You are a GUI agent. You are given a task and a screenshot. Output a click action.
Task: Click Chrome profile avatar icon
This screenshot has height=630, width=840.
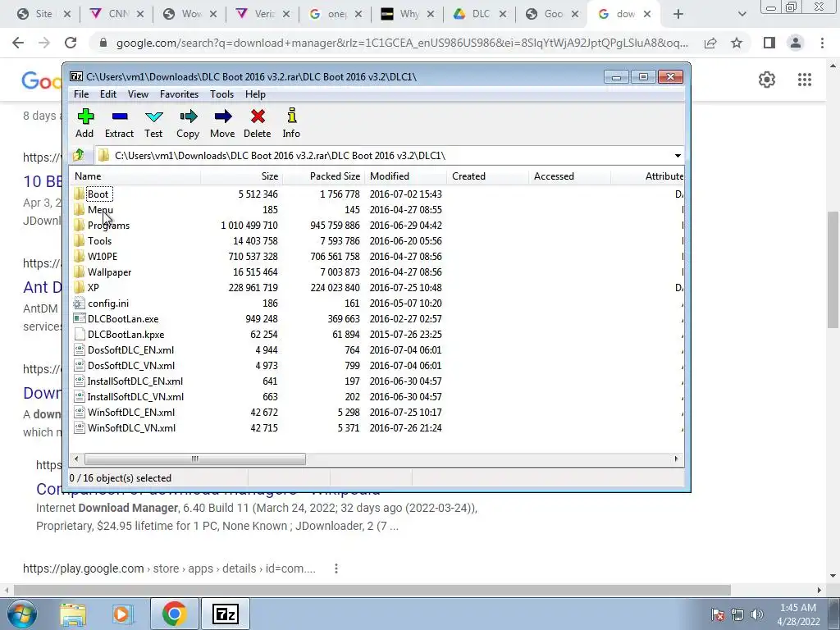(796, 43)
